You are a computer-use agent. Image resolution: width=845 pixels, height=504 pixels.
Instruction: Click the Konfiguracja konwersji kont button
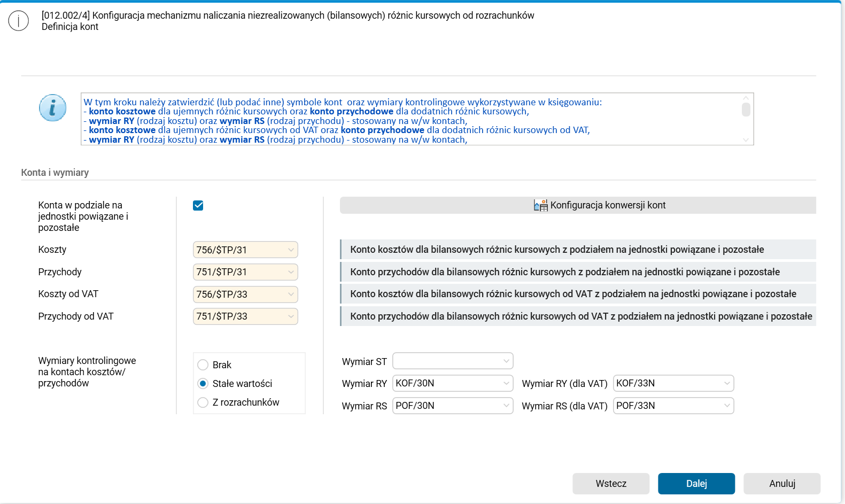click(x=607, y=205)
